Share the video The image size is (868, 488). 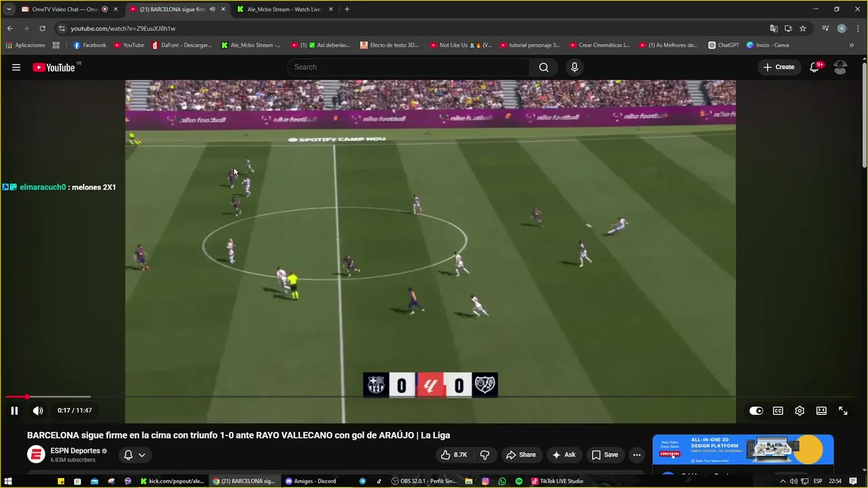tap(521, 455)
